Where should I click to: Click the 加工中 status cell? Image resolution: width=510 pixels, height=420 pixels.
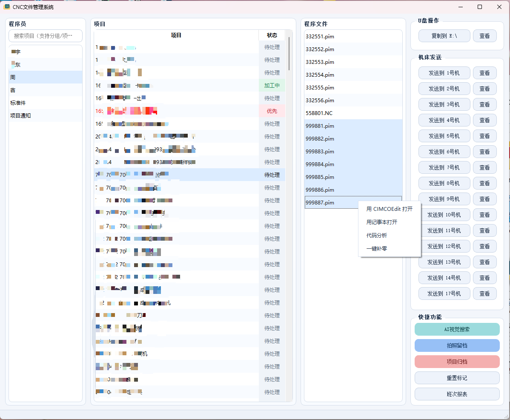point(272,86)
